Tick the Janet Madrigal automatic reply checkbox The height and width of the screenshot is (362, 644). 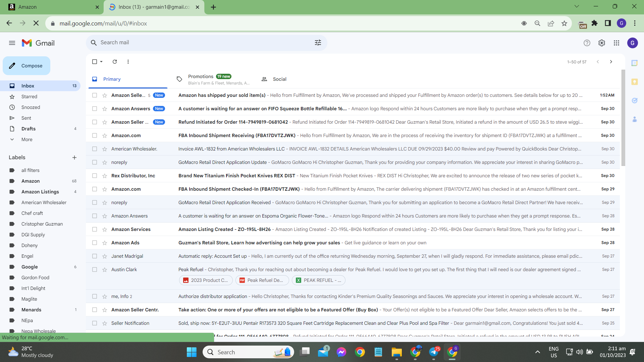click(95, 256)
